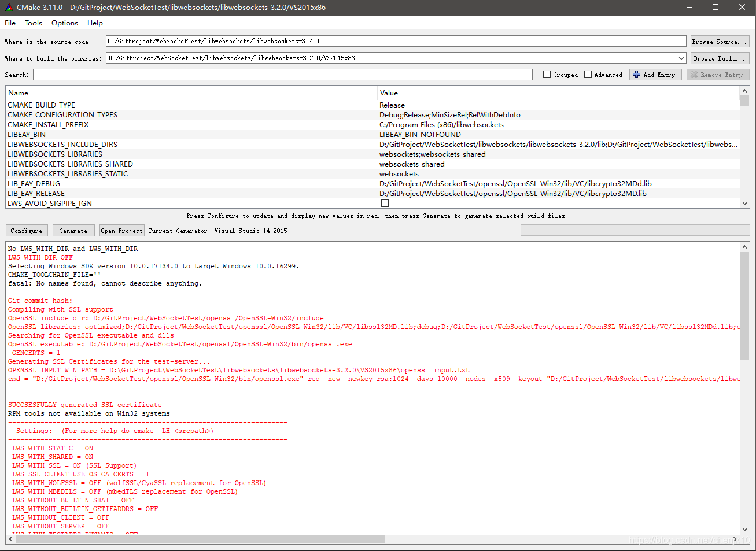Screen dimensions: 756x551
Task: Open the Help menu
Action: coord(95,23)
